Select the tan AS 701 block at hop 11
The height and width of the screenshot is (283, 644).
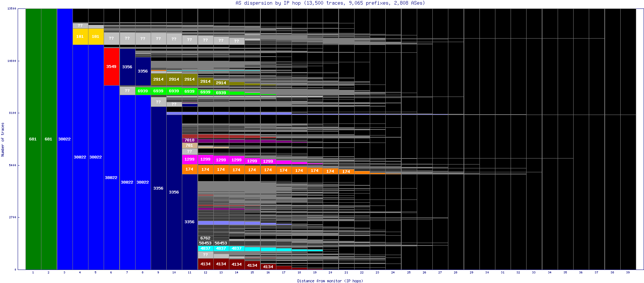(190, 145)
